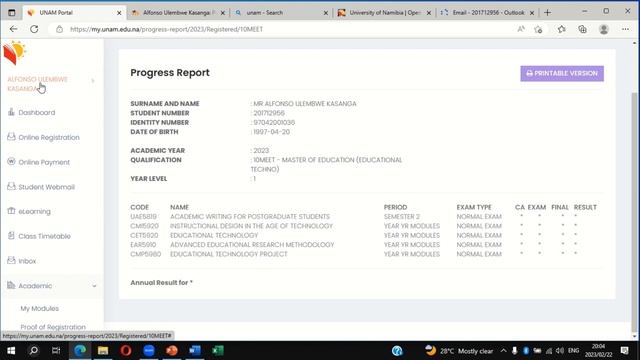This screenshot has height=360, width=640.
Task: Click the Read aloud icon
Action: point(521,29)
